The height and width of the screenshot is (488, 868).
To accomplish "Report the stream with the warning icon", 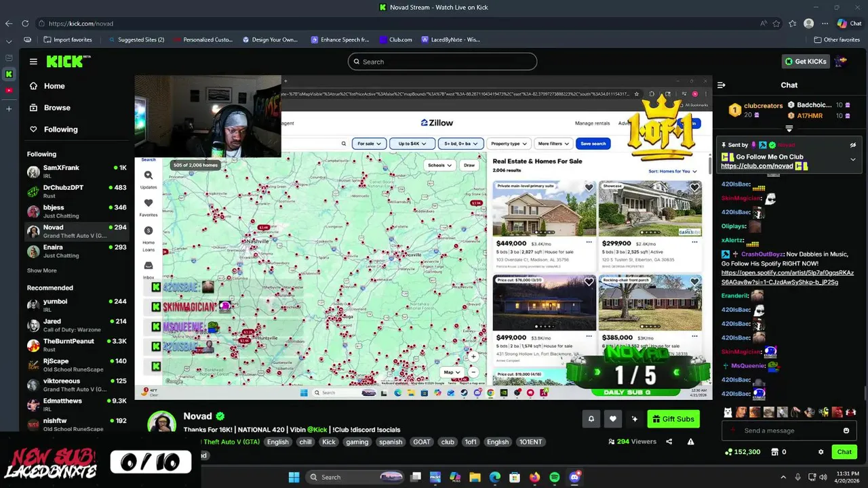I will coord(690,441).
